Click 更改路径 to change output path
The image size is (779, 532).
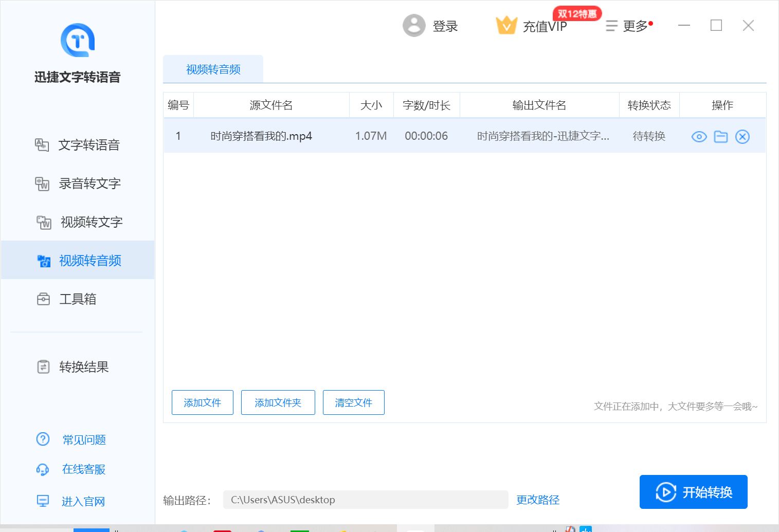[x=537, y=499]
